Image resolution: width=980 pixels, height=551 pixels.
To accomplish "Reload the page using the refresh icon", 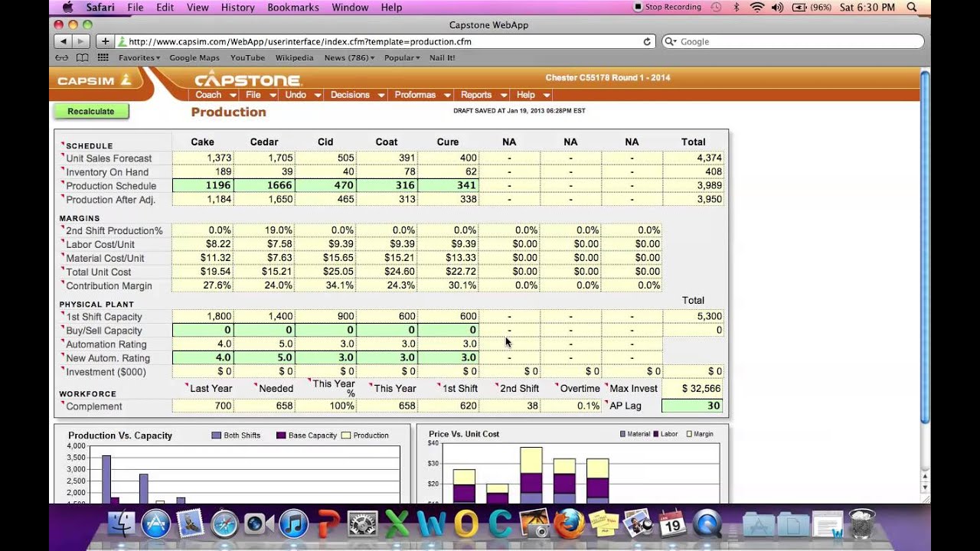I will [647, 42].
